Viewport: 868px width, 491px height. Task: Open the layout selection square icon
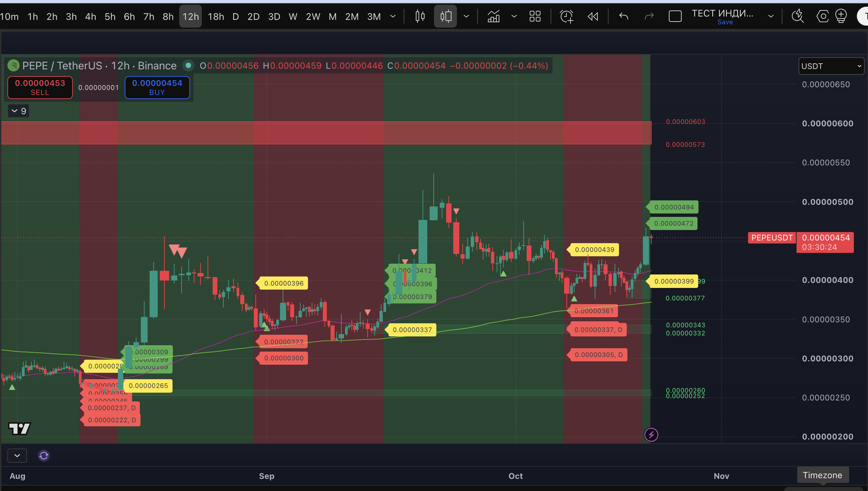click(675, 16)
